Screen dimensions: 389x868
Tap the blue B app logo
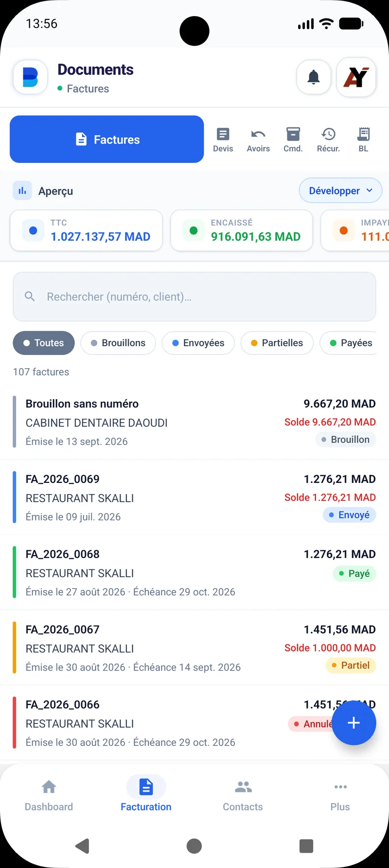click(x=30, y=77)
